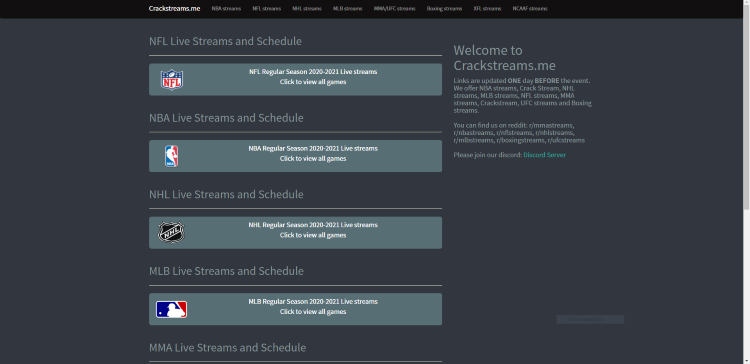The width and height of the screenshot is (750, 364).
Task: Open NFL Regular Season 2020-2021 Live streams
Action: click(295, 79)
